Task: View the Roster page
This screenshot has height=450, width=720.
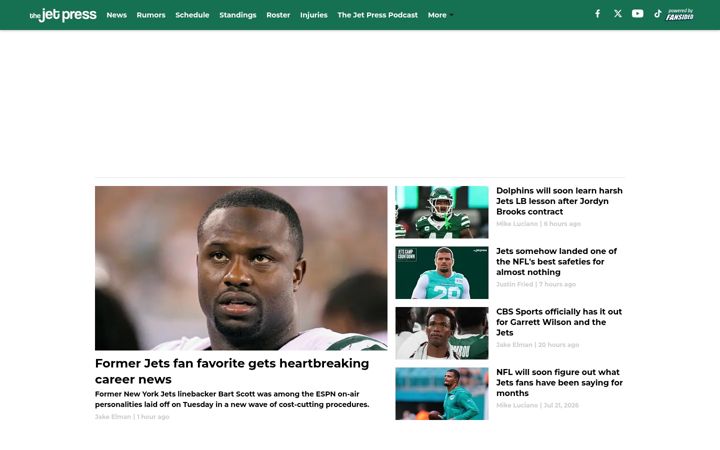Action: (x=278, y=15)
